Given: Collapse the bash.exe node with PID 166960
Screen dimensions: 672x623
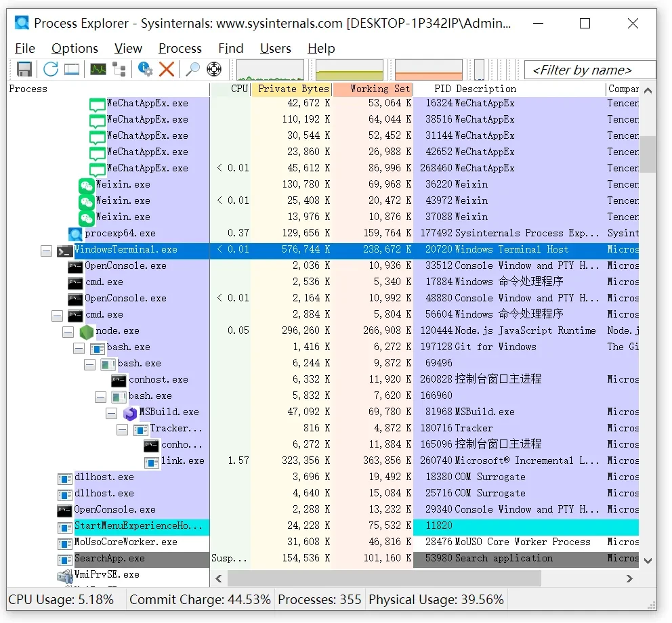Looking at the screenshot, I should (x=100, y=398).
